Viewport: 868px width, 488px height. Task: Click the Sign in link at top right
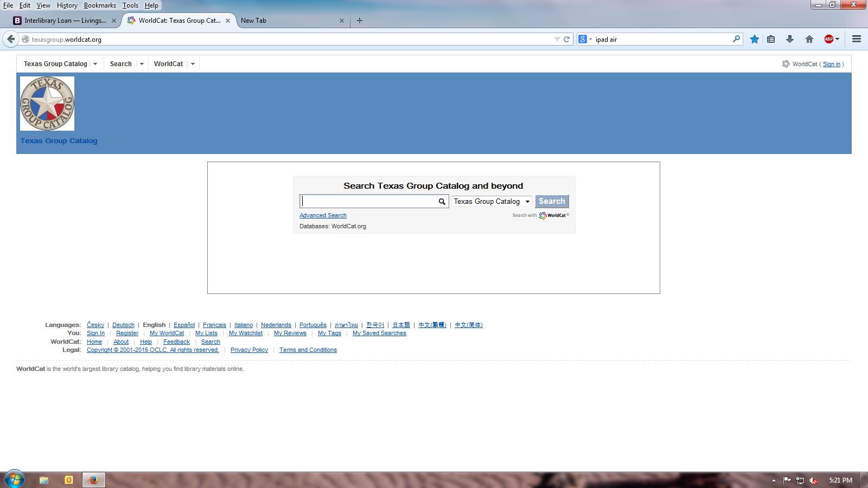click(x=831, y=64)
